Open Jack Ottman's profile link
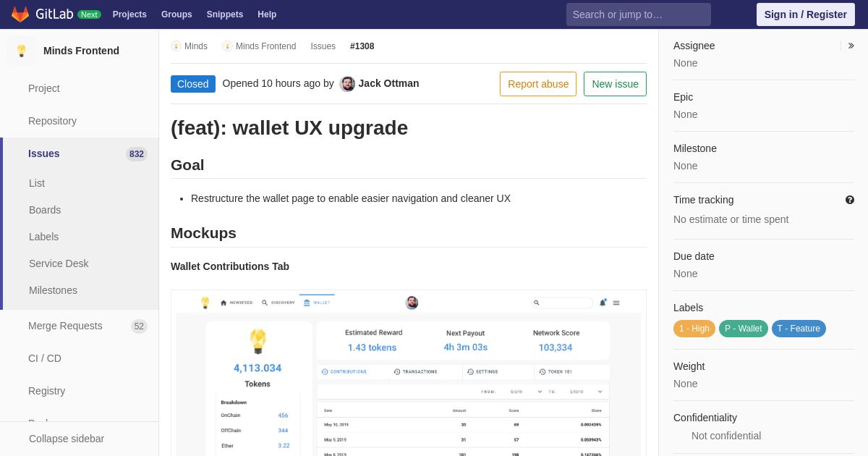 click(x=388, y=83)
